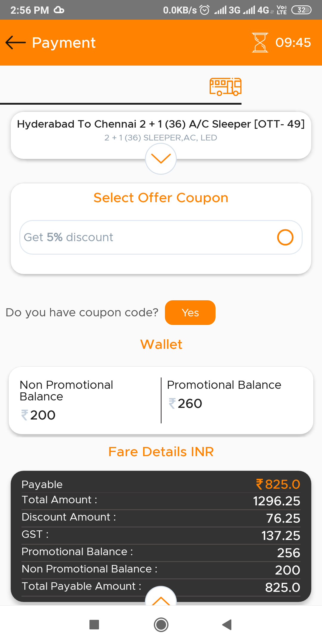Tap the Android back triangle button

pyautogui.click(x=227, y=624)
